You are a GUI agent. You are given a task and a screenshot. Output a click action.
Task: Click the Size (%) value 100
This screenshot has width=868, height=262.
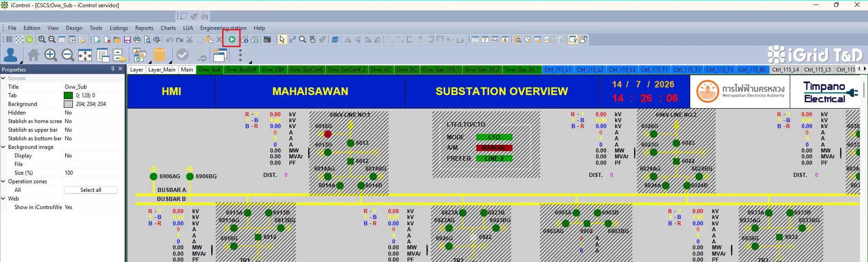pyautogui.click(x=94, y=173)
